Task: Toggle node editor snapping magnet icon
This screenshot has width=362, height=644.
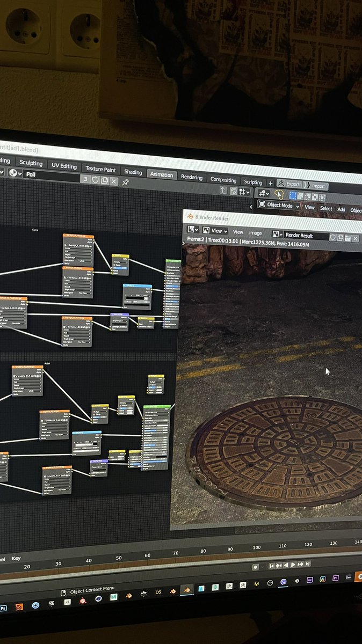Action: point(234,192)
